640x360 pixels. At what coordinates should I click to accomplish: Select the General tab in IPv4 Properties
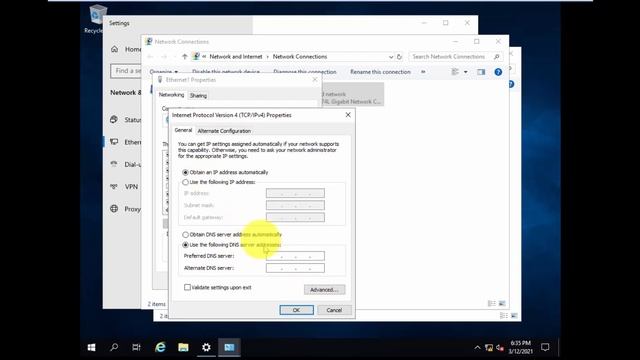[x=183, y=130]
